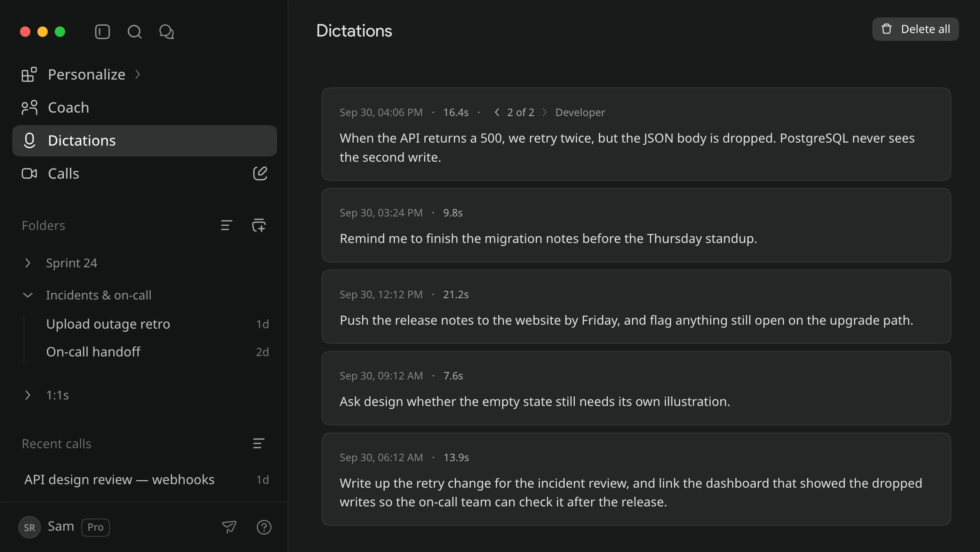This screenshot has width=980, height=552.
Task: Toggle the sidebar panel icon
Action: 102,32
